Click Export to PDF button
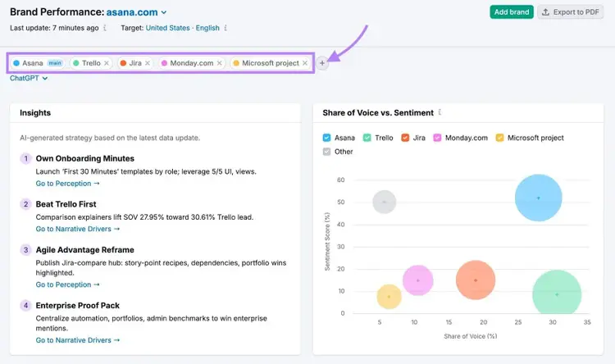Image resolution: width=615 pixels, height=364 pixels. point(570,12)
